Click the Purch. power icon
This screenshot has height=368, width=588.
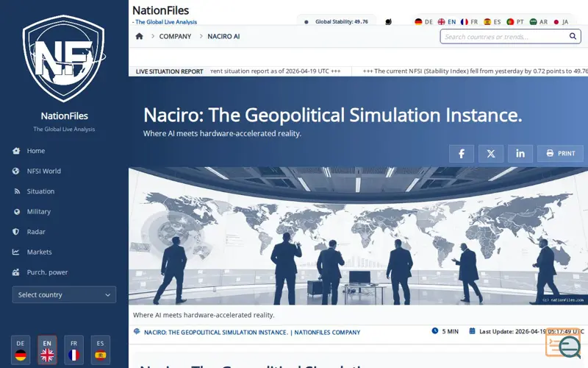[15, 272]
